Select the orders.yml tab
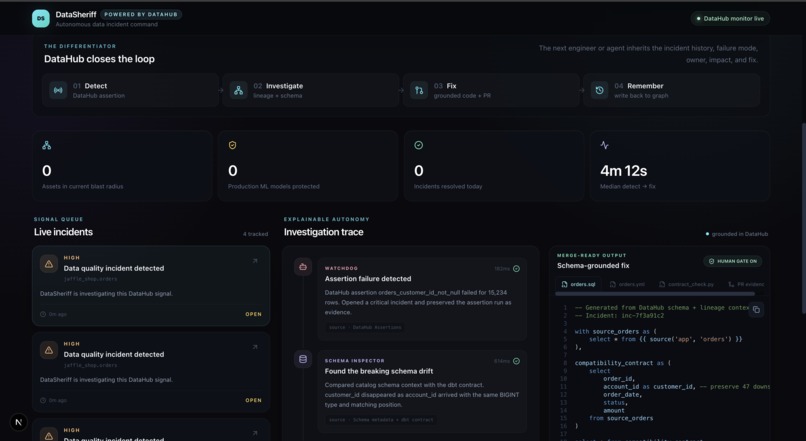Screen dimensions: 806x441 (x=627, y=284)
